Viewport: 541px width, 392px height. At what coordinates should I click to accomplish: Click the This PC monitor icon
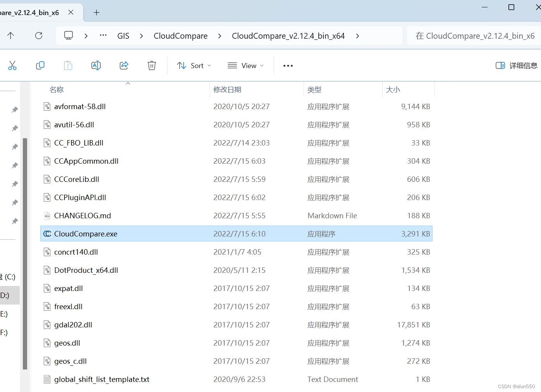click(x=69, y=36)
